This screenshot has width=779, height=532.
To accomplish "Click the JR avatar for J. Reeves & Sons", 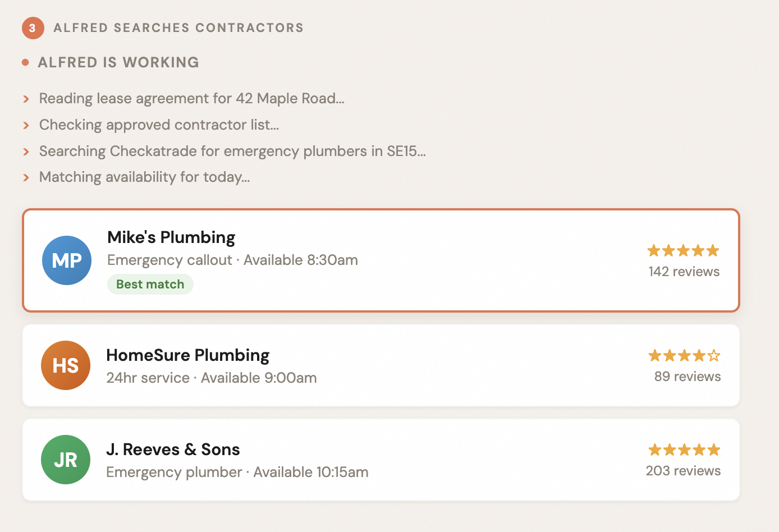I will (x=66, y=460).
